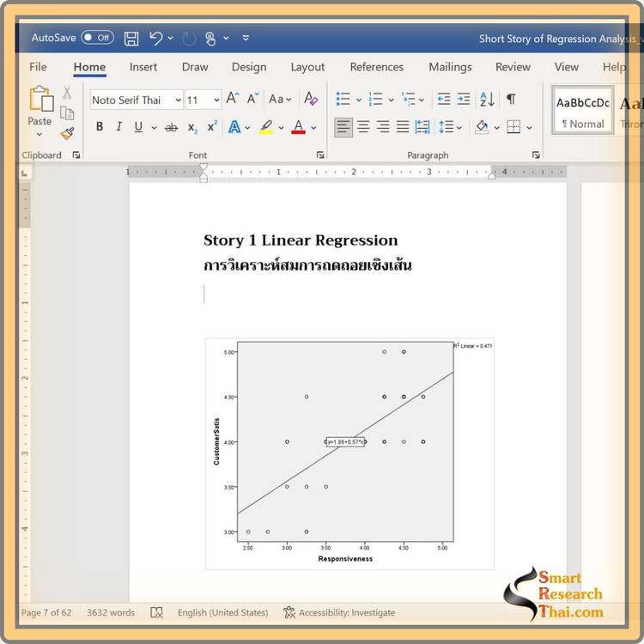The image size is (644, 644).
Task: Click the Undo arrow icon
Action: [156, 38]
